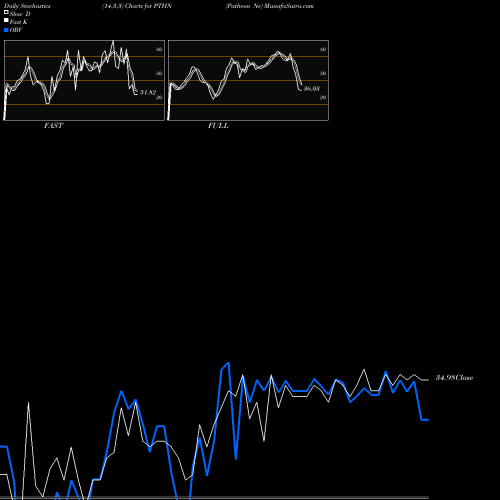Open the FULL stochastic chart panel
This screenshot has height=500, width=500.
(x=248, y=80)
